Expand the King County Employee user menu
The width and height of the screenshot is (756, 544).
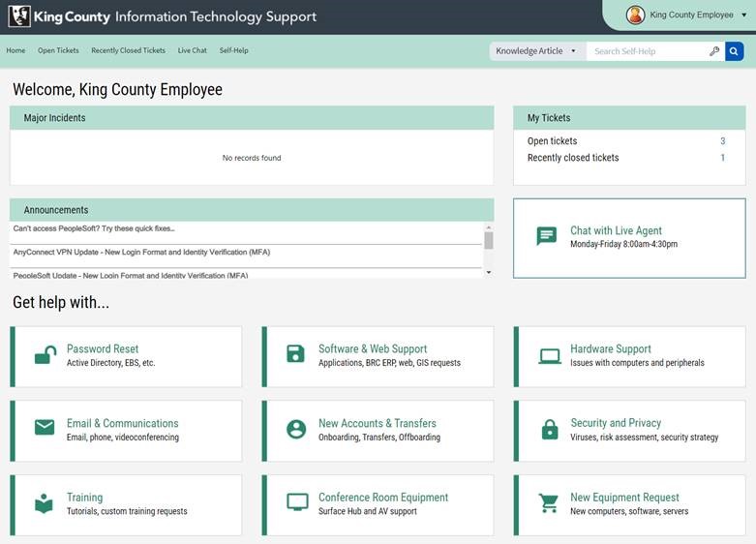[x=689, y=15]
